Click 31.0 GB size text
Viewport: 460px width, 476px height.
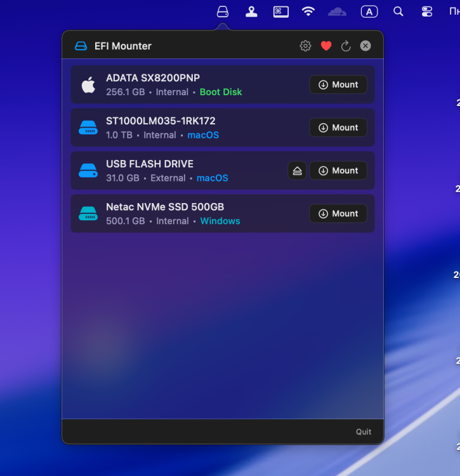tap(122, 178)
